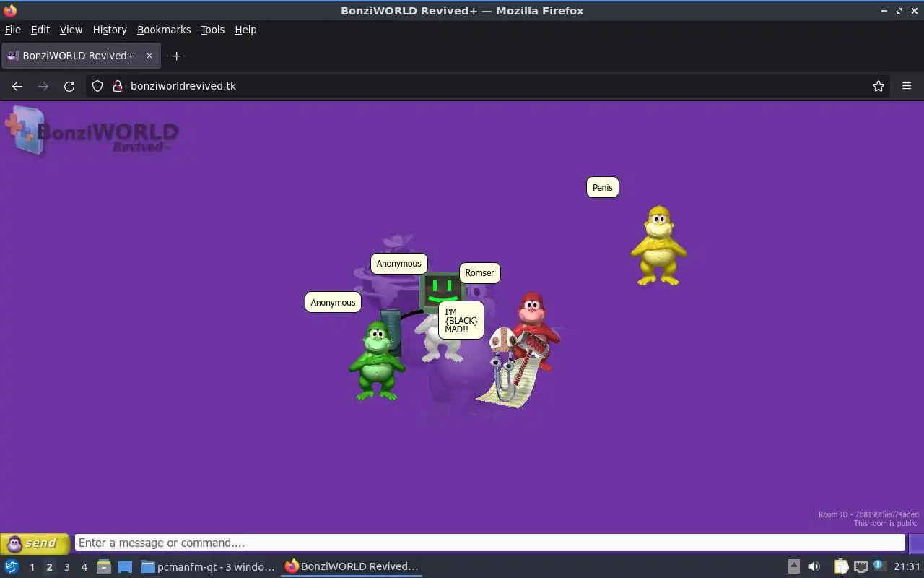Click the purple button right of message box
Viewport: 924px width, 578px height.
point(916,543)
